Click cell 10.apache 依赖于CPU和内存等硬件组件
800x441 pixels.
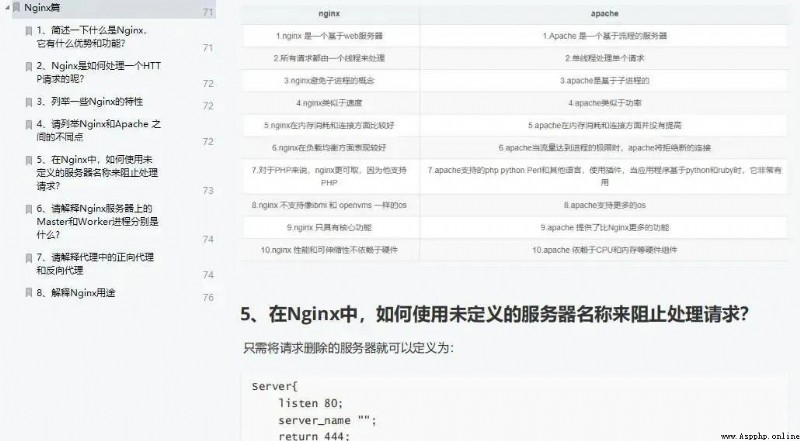click(x=605, y=250)
